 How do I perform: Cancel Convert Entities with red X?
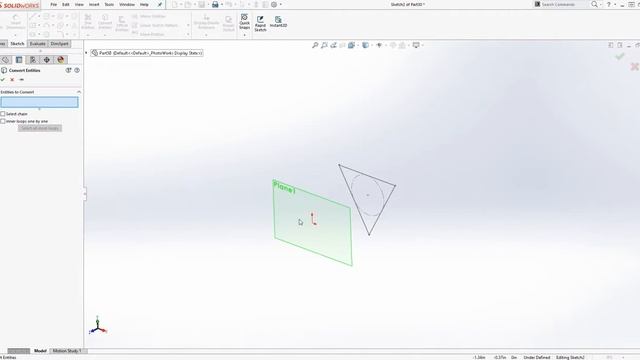tap(12, 80)
